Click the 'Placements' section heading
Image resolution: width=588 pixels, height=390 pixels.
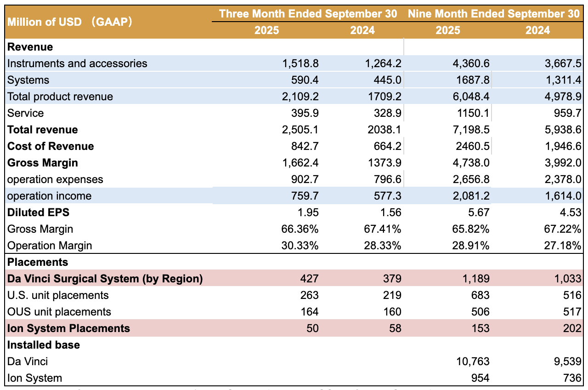(38, 262)
